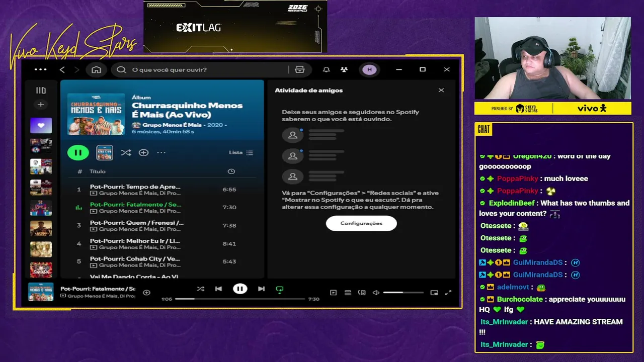Minimize the Spotify window
Viewport: 644px width, 362px height.
pyautogui.click(x=399, y=69)
